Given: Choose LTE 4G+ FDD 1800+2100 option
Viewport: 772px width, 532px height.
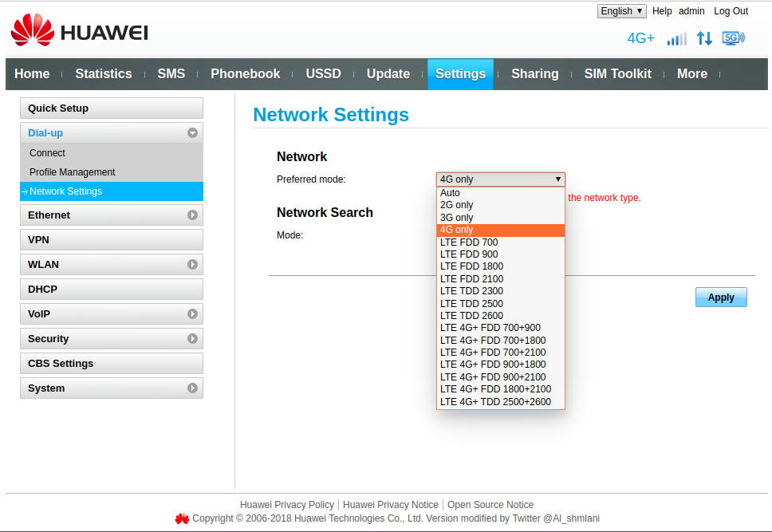Looking at the screenshot, I should click(501, 389).
